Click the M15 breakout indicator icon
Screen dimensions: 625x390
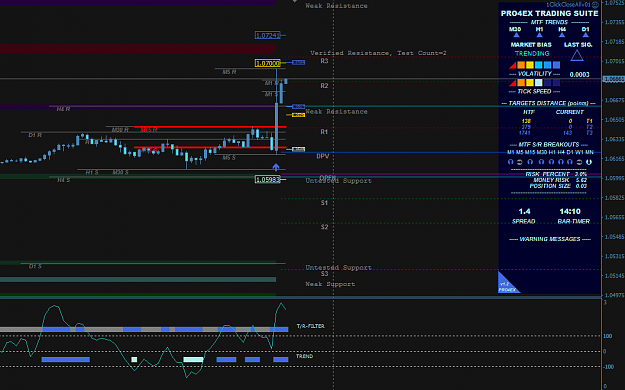530,162
